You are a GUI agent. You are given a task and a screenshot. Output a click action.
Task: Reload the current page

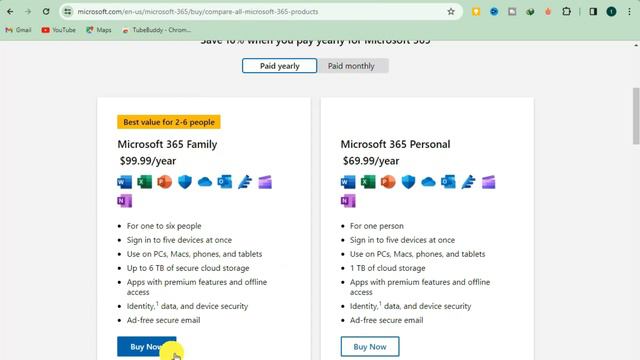[46, 11]
